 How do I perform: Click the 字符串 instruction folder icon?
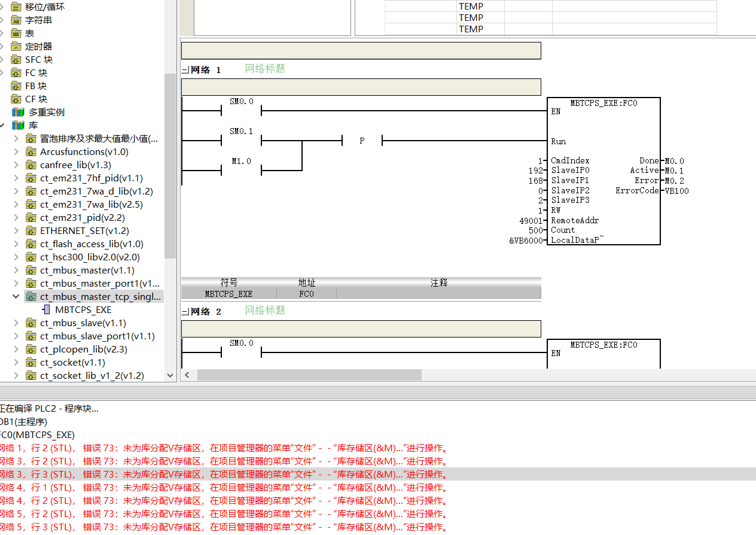16,20
